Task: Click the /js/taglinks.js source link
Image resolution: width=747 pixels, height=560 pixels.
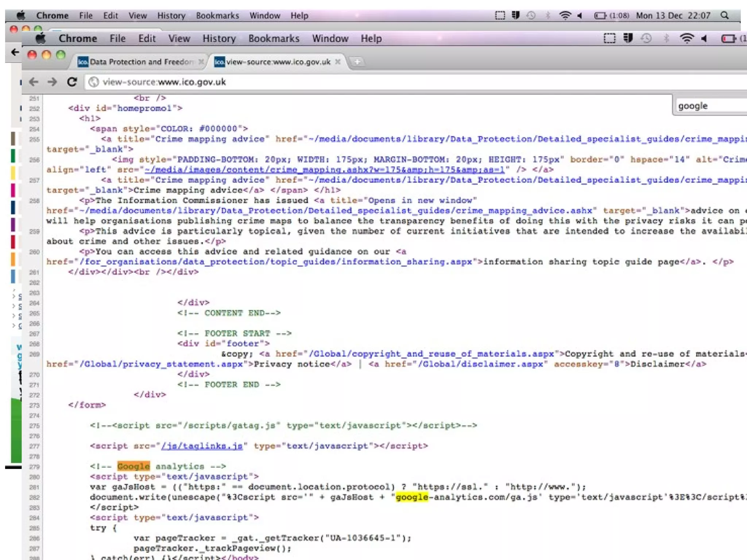Action: (202, 446)
